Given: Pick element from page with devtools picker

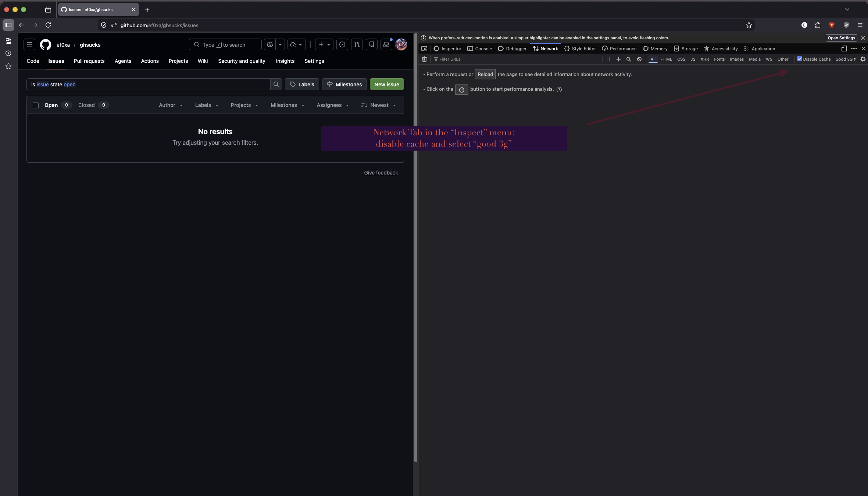Looking at the screenshot, I should tap(424, 48).
